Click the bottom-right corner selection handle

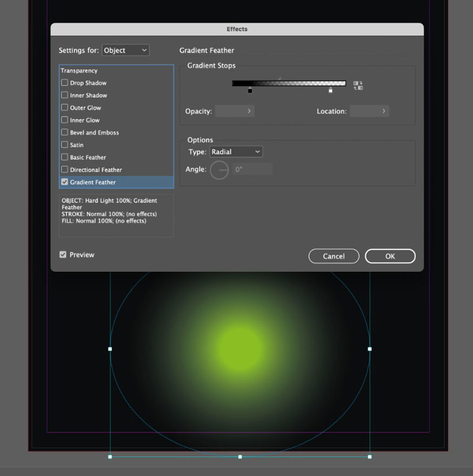pyautogui.click(x=370, y=457)
